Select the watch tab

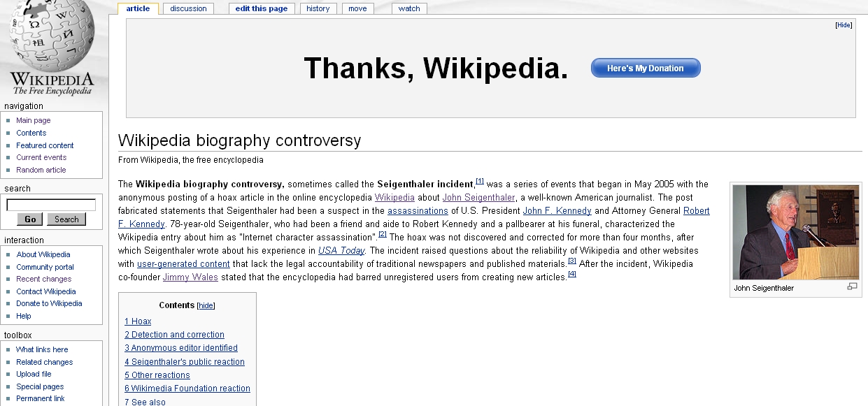(409, 8)
